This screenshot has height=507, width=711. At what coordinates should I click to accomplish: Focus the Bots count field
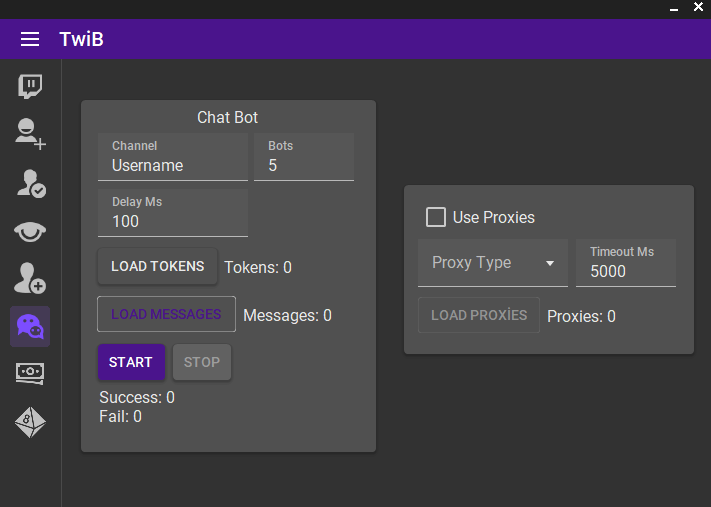[304, 157]
